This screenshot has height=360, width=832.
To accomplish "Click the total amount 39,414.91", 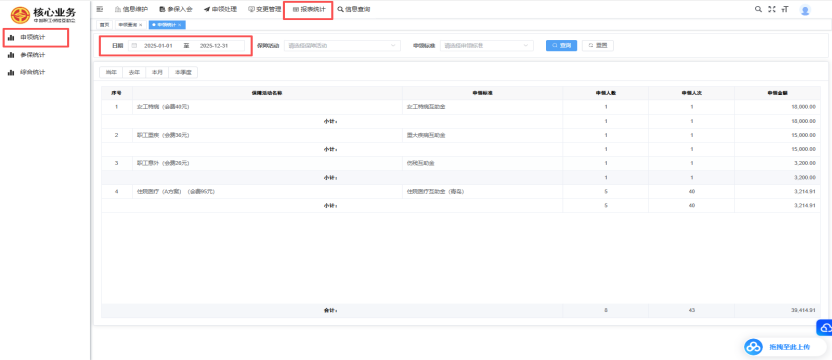I will pyautogui.click(x=803, y=310).
